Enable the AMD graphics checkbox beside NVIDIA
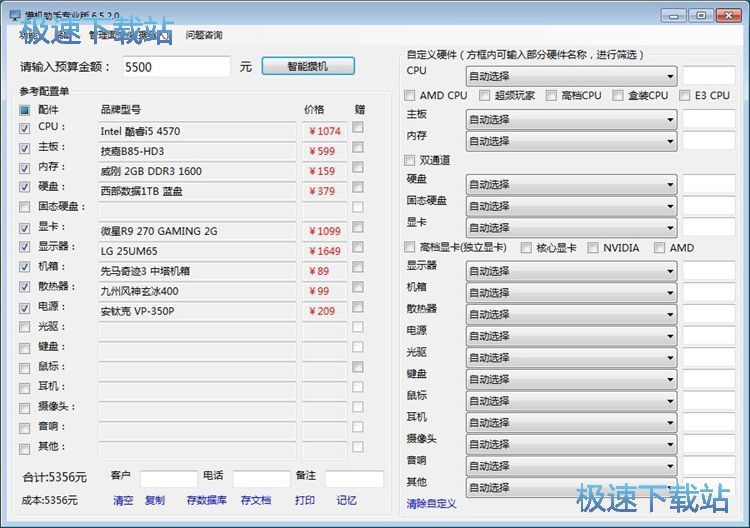 pos(660,247)
